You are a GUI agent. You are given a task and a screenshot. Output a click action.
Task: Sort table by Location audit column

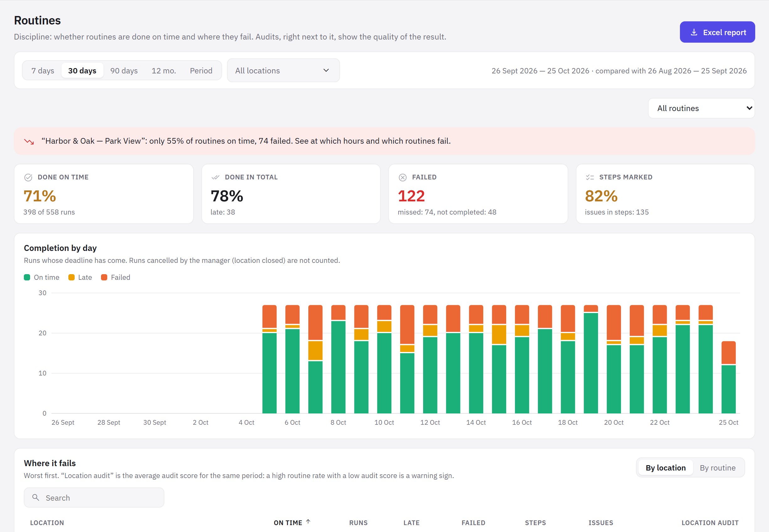[710, 523]
